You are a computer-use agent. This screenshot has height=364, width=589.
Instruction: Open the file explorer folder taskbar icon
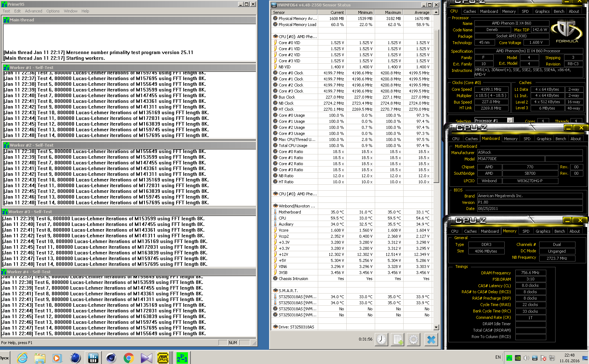point(40,358)
